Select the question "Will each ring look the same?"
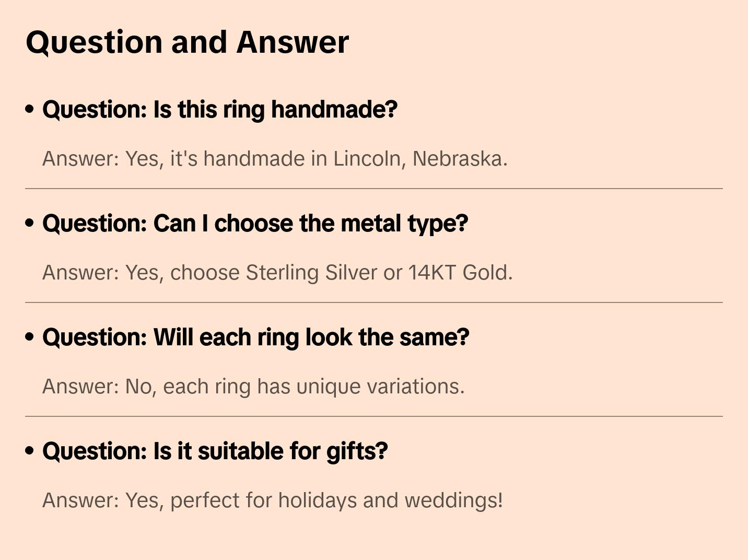 point(255,337)
